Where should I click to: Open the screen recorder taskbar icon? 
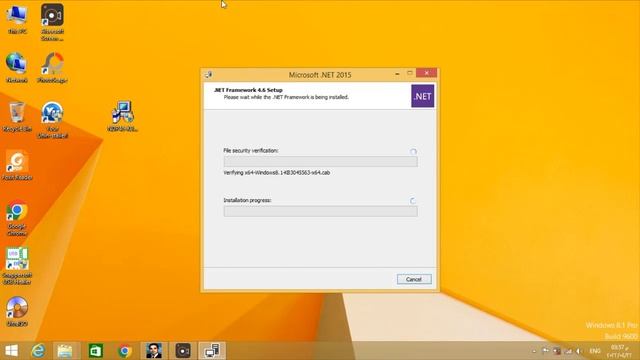click(x=183, y=351)
